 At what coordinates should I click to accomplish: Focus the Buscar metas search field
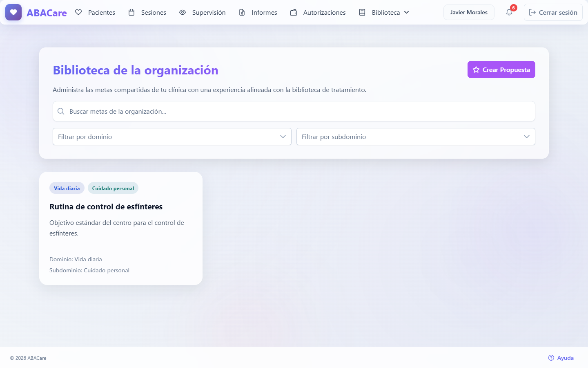click(294, 111)
